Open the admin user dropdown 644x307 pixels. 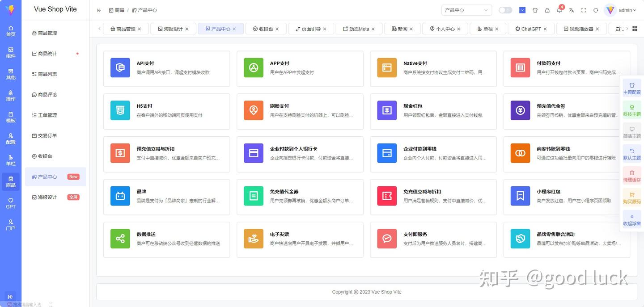(621, 10)
